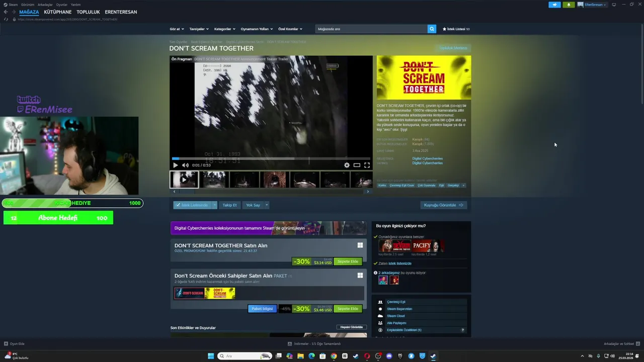Open Tavsiyeler dropdown menu

(199, 29)
